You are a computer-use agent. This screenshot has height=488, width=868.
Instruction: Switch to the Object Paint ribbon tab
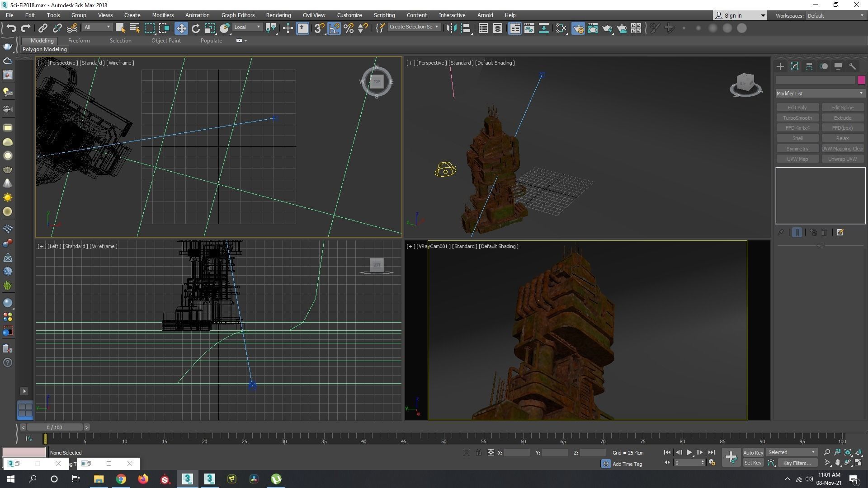tap(166, 41)
